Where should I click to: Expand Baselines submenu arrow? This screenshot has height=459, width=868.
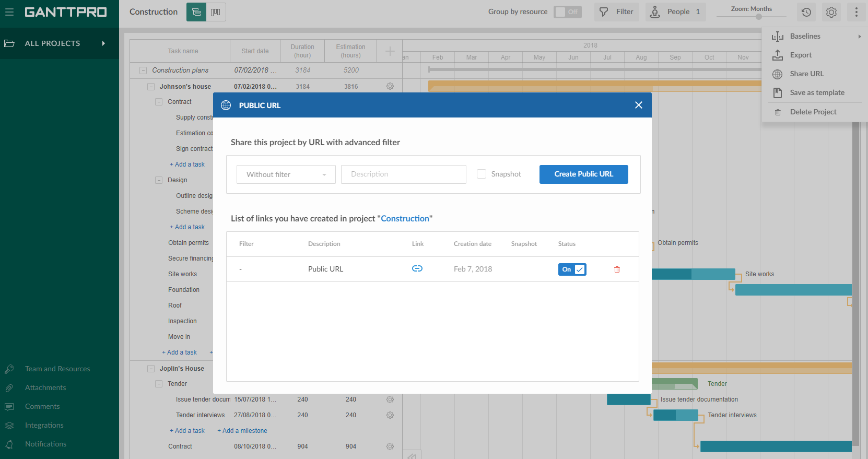pos(860,37)
